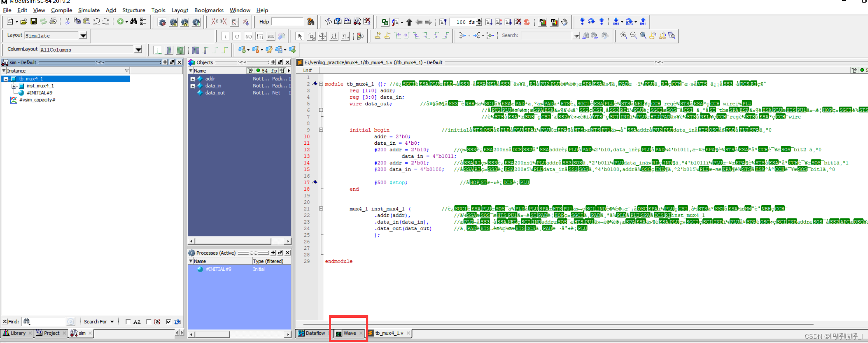Click the Help text input field
Image resolution: width=868 pixels, height=343 pixels.
(x=287, y=22)
